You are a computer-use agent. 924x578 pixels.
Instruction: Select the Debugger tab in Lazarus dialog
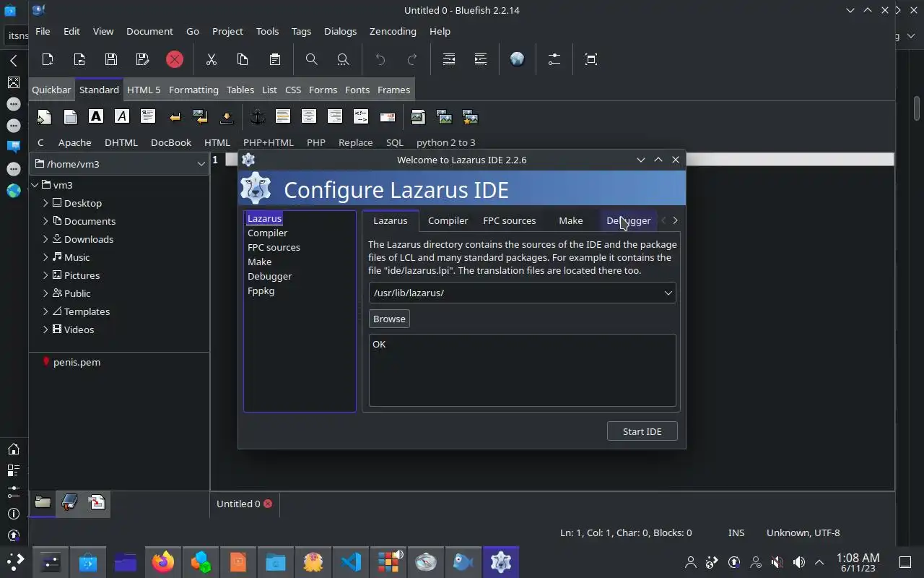pyautogui.click(x=628, y=220)
